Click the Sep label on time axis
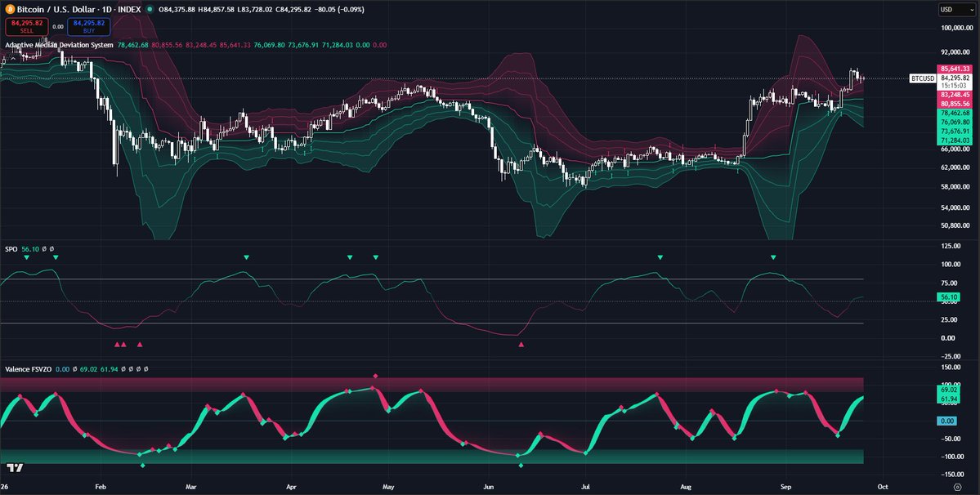Image resolution: width=980 pixels, height=495 pixels. click(785, 486)
